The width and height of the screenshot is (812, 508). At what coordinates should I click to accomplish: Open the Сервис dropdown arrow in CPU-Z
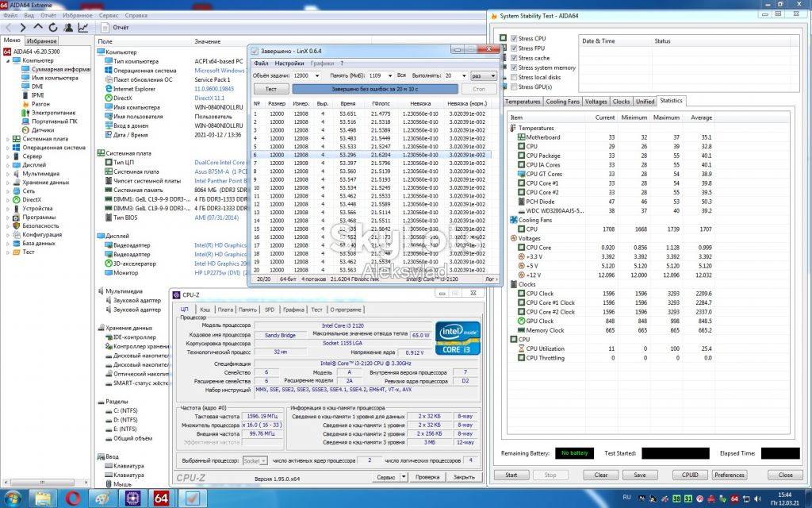click(404, 477)
